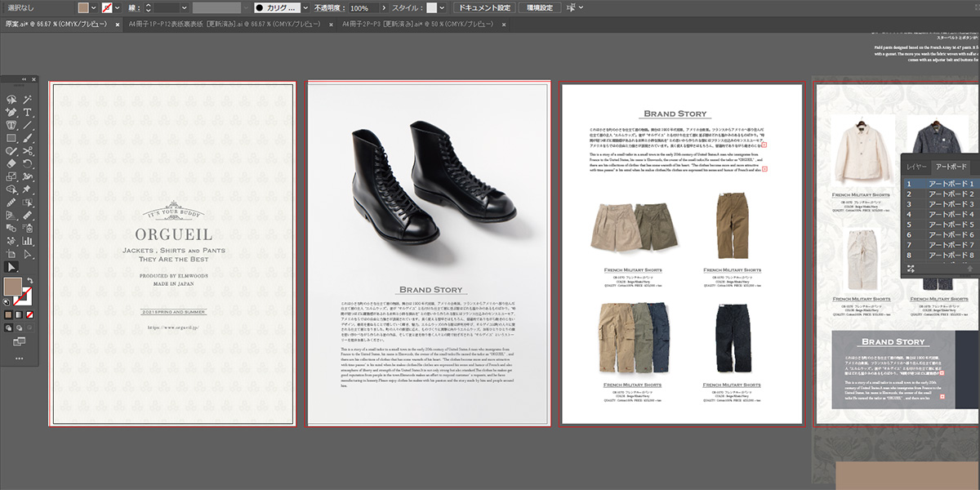Click the Rearrange All Artboards icon
This screenshot has width=980, height=490.
tap(911, 269)
